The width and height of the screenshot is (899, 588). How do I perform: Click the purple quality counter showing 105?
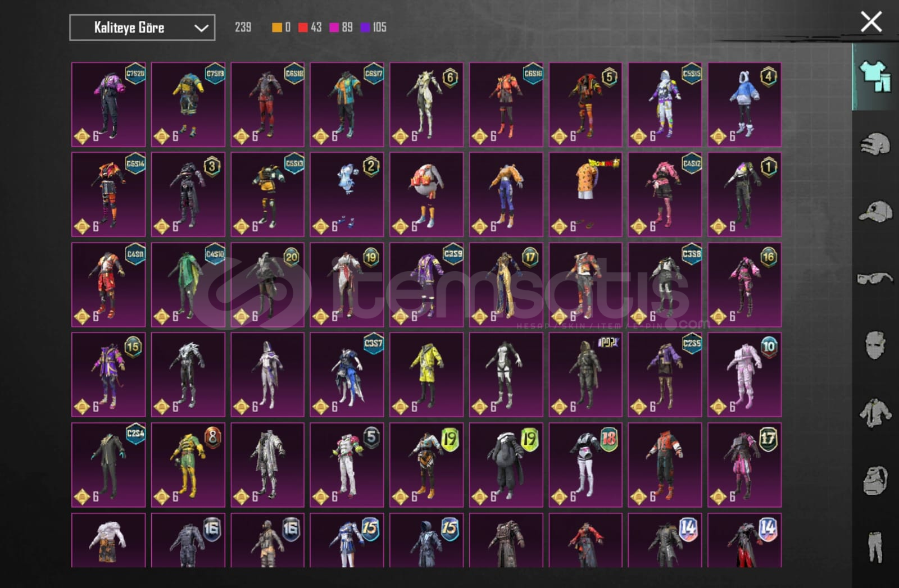374,27
